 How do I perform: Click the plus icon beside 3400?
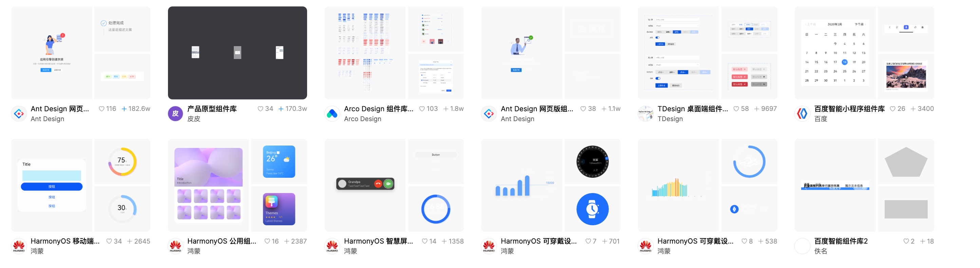click(913, 109)
